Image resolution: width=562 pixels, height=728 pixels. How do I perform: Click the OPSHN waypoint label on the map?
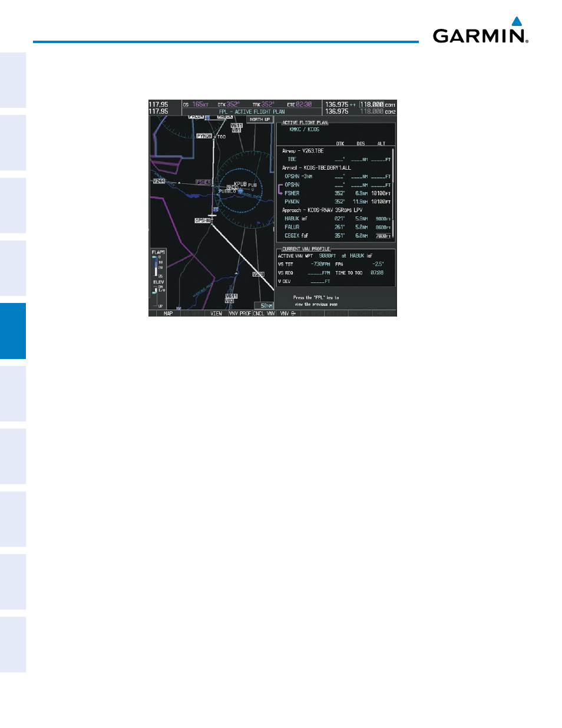(x=203, y=220)
